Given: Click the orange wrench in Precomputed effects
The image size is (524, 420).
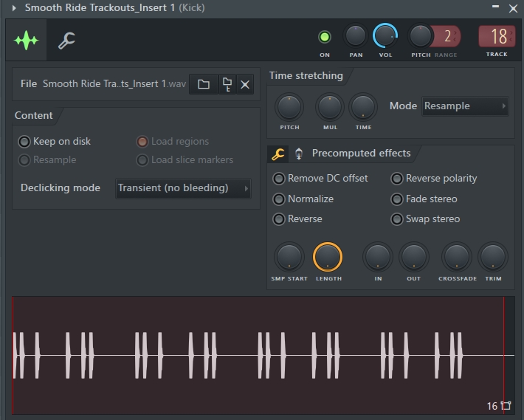Looking at the screenshot, I should pyautogui.click(x=278, y=154).
